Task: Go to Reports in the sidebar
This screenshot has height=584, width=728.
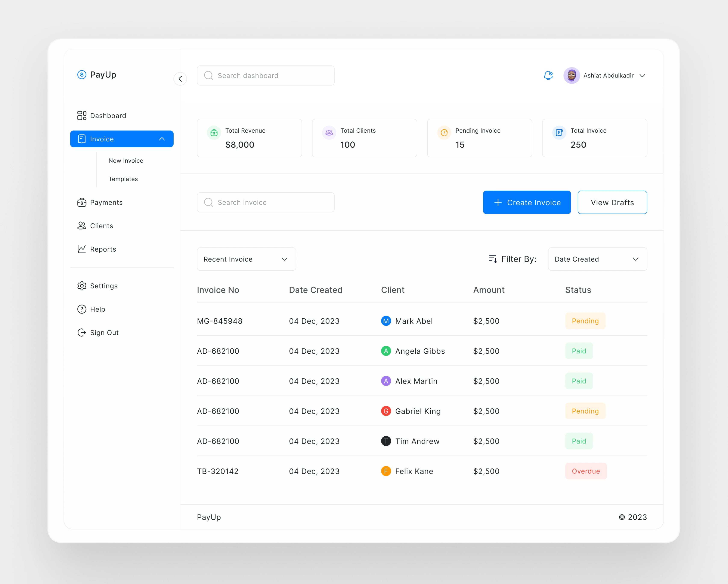Action: 103,249
